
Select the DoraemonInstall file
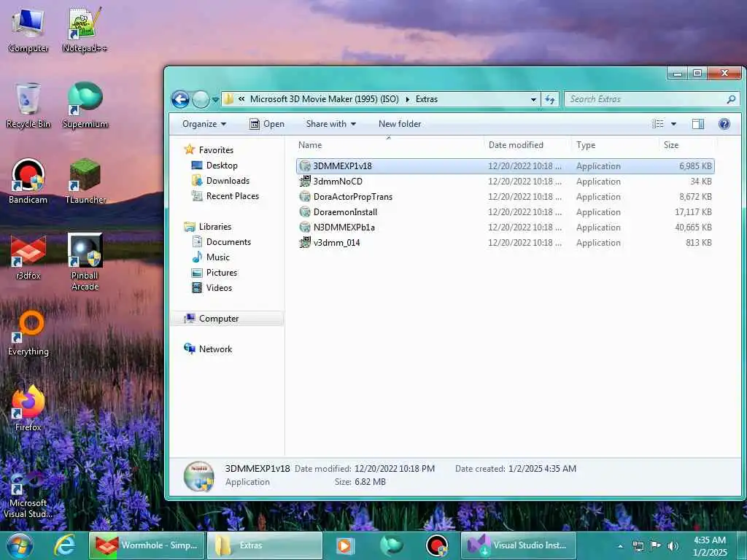(x=506, y=212)
